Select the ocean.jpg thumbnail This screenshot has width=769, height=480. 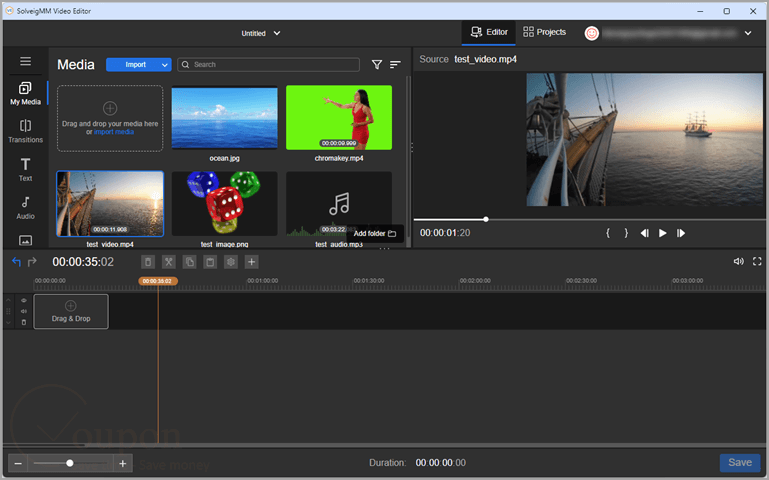tap(225, 118)
